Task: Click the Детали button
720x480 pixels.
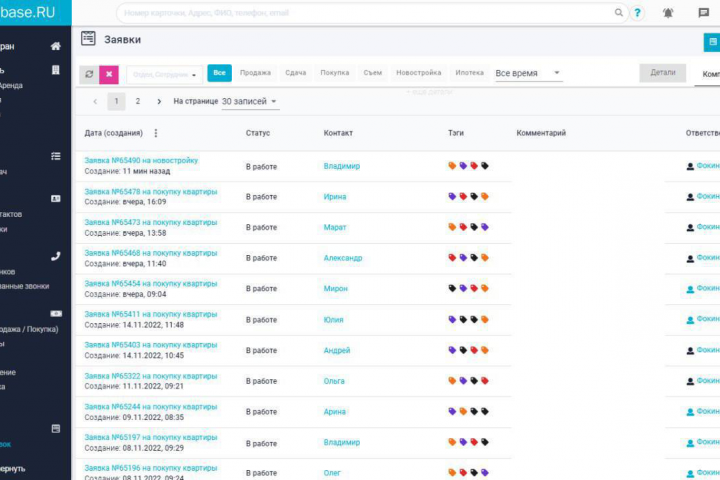Action: click(x=663, y=73)
